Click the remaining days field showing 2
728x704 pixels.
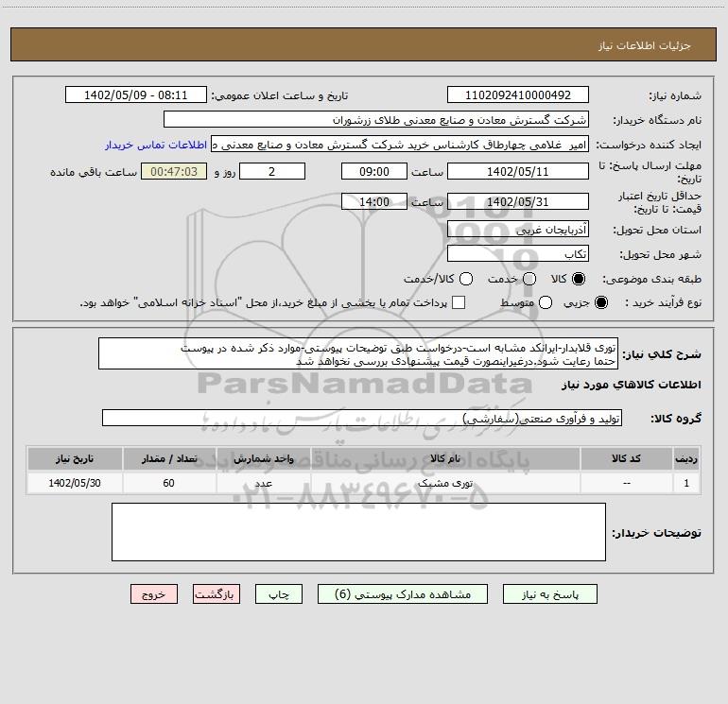[272, 171]
